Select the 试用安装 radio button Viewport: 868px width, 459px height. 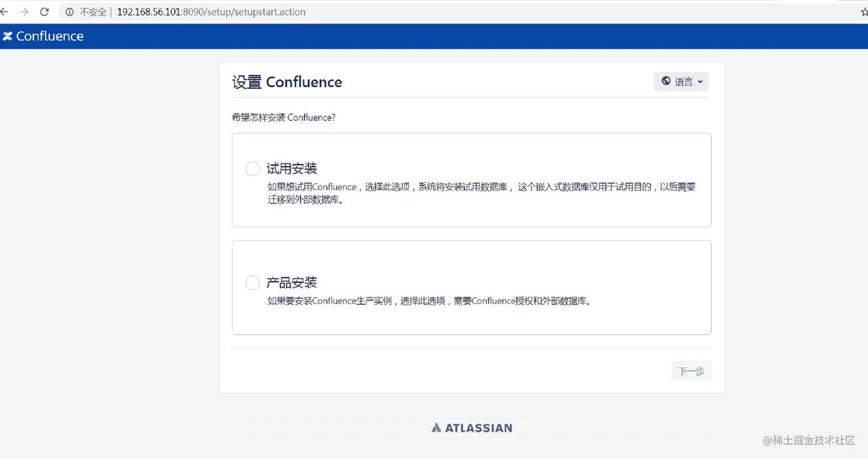click(x=253, y=169)
